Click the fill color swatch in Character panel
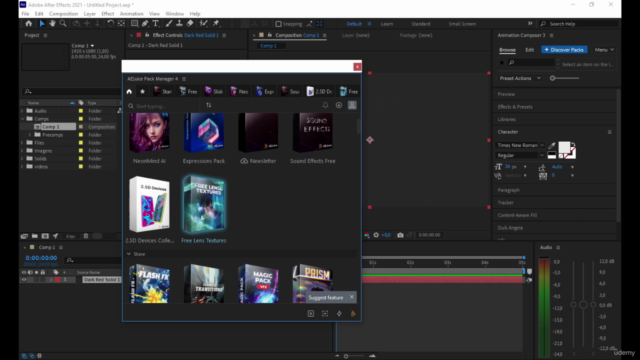640x360 pixels. tap(564, 147)
